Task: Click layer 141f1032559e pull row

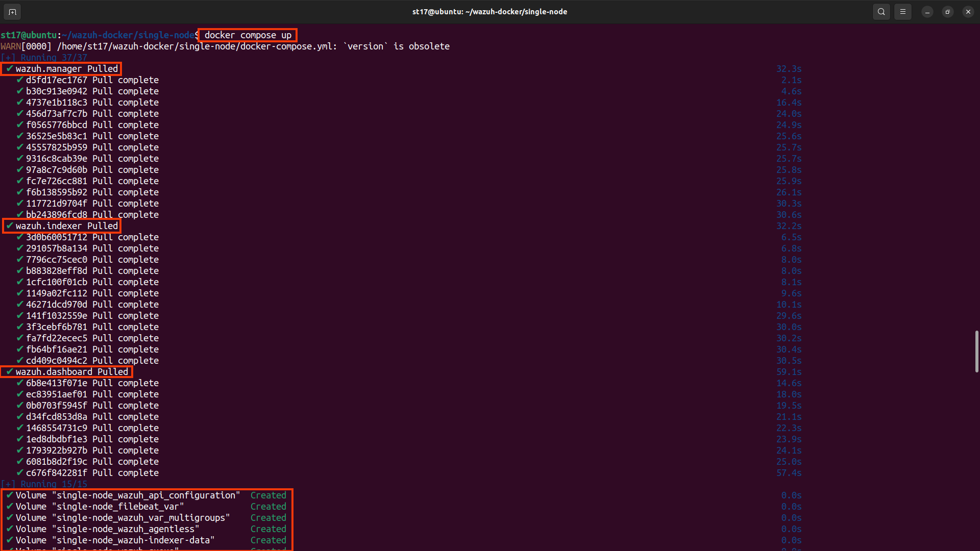Action: 87,316
